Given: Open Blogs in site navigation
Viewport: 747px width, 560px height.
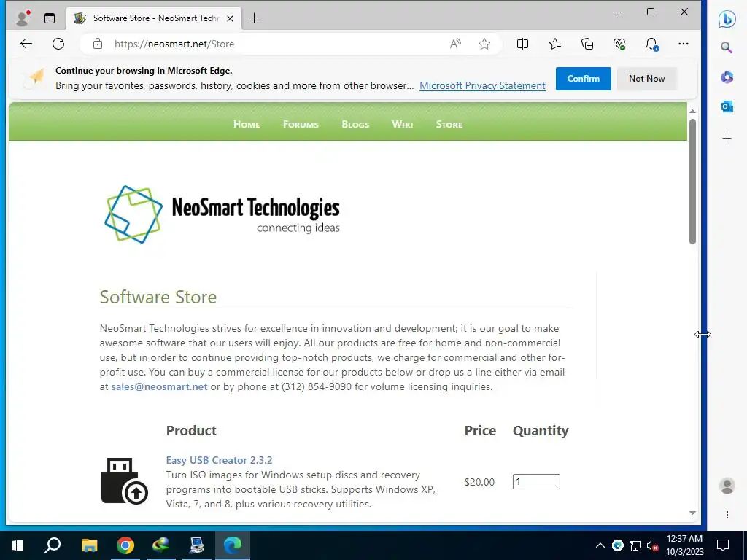Looking at the screenshot, I should click(355, 124).
